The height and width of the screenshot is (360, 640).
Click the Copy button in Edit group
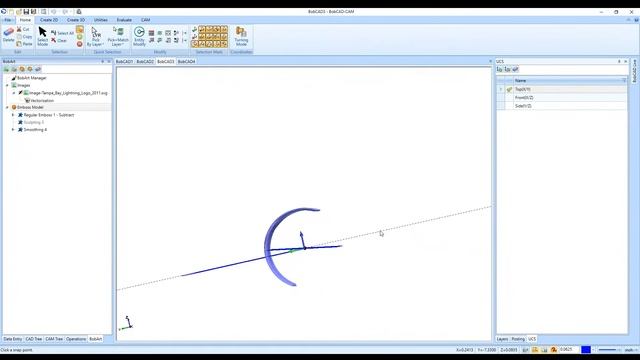[x=24, y=37]
